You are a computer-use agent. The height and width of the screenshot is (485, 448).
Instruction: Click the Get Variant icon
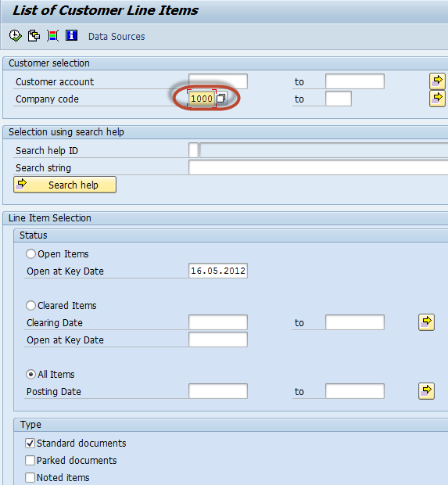pos(34,36)
